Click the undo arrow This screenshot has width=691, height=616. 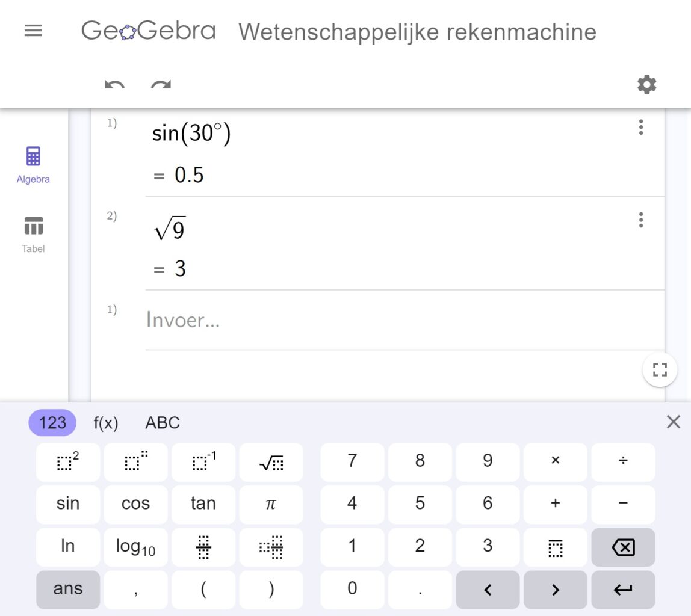(x=114, y=85)
